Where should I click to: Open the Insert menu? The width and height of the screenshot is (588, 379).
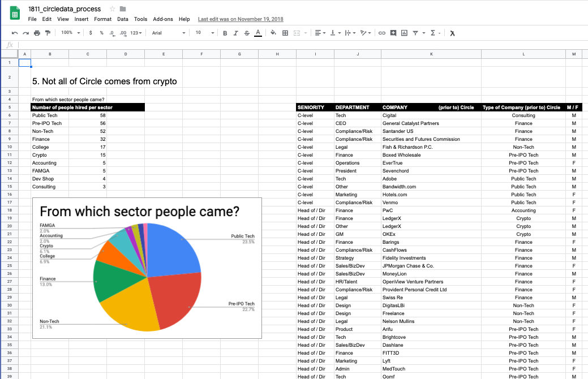tap(81, 19)
